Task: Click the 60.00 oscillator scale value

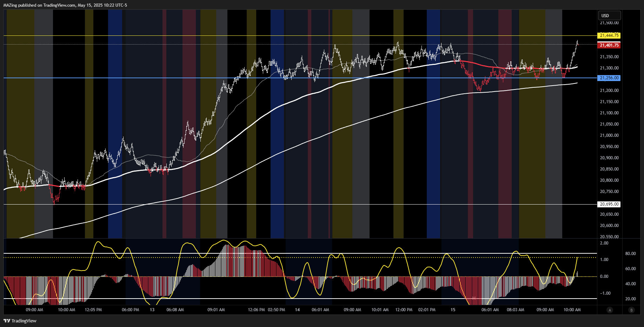Action: click(x=631, y=269)
